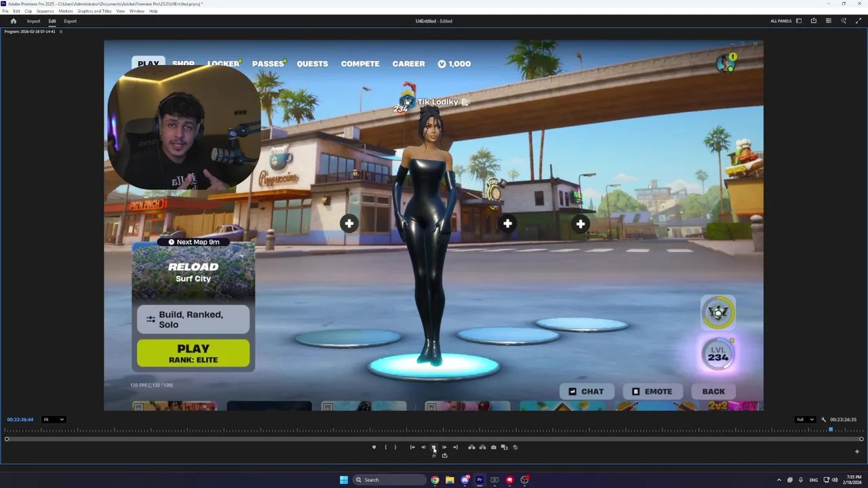Image resolution: width=868 pixels, height=488 pixels.
Task: Open the button editor plus icon
Action: (x=856, y=451)
